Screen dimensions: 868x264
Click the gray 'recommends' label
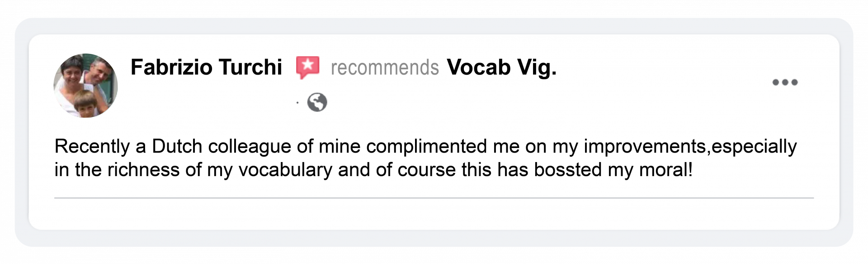pyautogui.click(x=385, y=68)
